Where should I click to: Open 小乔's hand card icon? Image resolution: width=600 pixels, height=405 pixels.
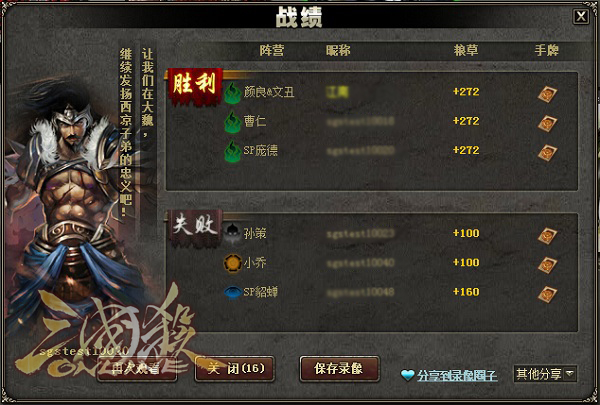point(547,265)
